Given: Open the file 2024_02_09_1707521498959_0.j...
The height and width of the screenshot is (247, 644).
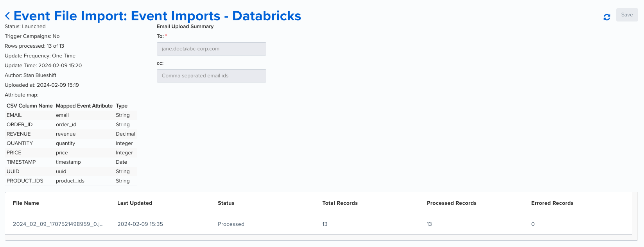Looking at the screenshot, I should point(58,224).
